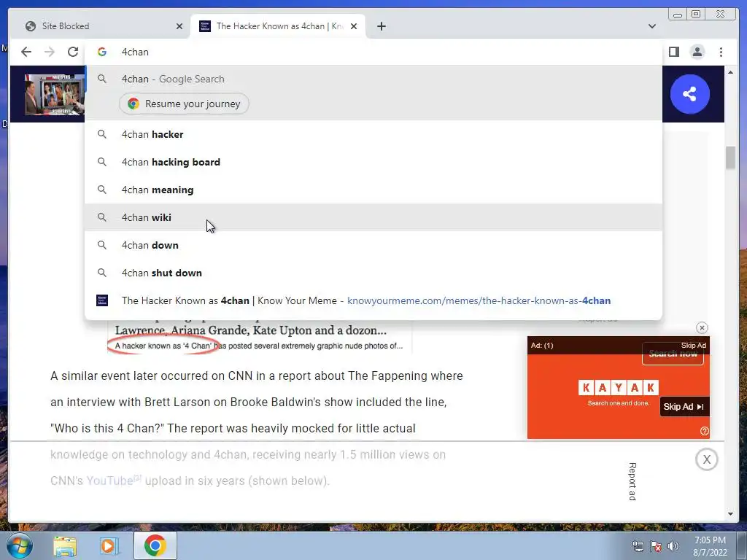Image resolution: width=747 pixels, height=560 pixels.
Task: Open the Windows Start menu
Action: [18, 545]
